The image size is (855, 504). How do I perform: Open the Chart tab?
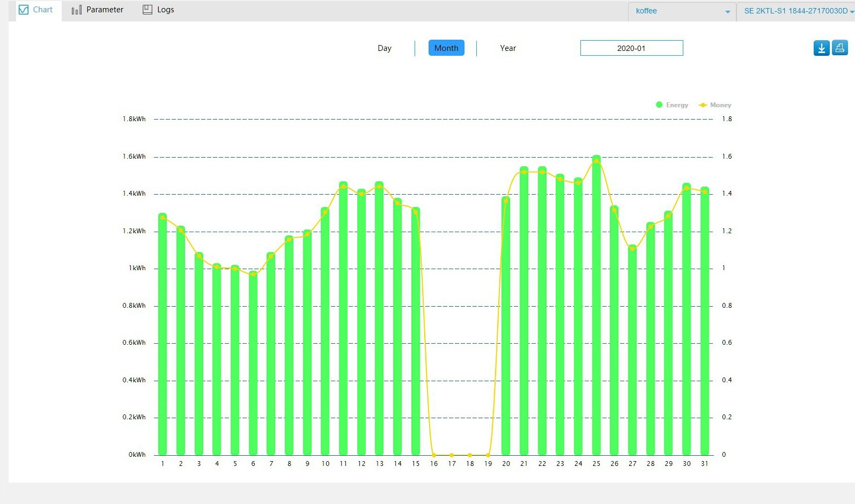(x=35, y=10)
